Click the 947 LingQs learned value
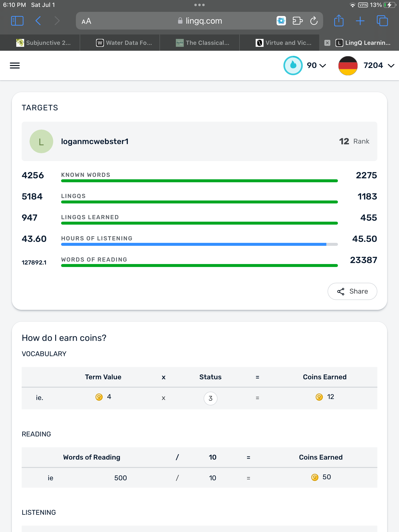This screenshot has height=532, width=399. [30, 218]
